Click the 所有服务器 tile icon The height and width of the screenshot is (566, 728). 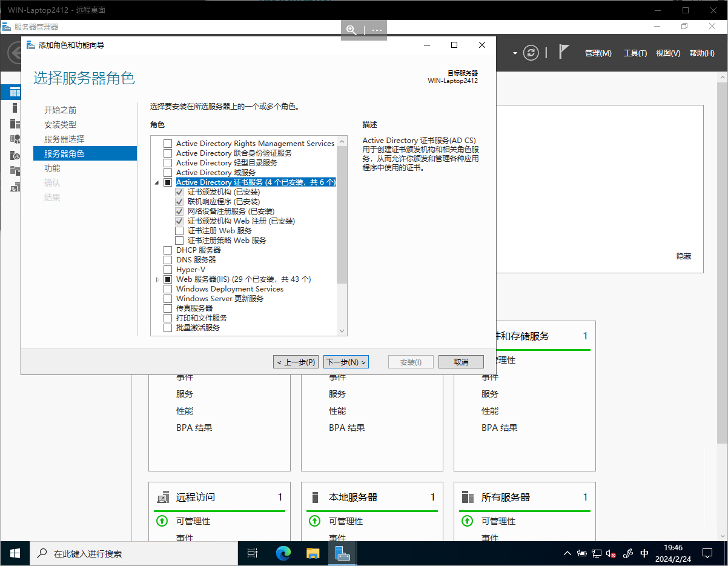click(x=468, y=497)
